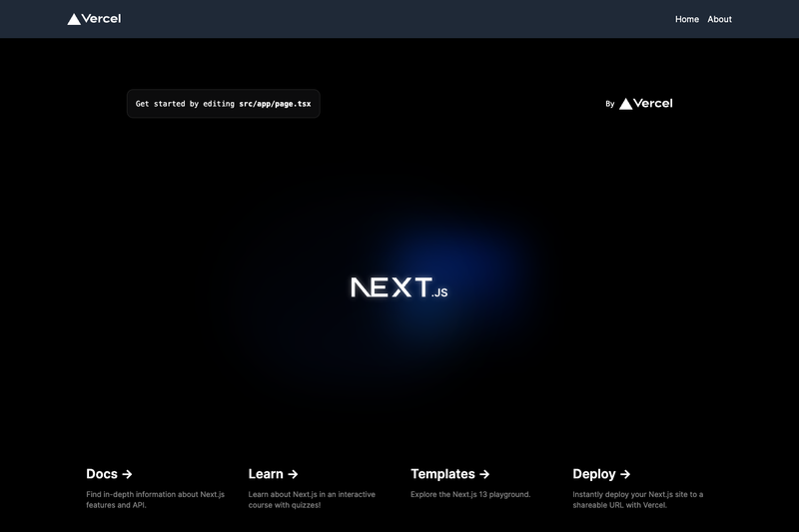Viewport: 799px width, 532px height.
Task: Click the center Next.js logo
Action: point(399,287)
